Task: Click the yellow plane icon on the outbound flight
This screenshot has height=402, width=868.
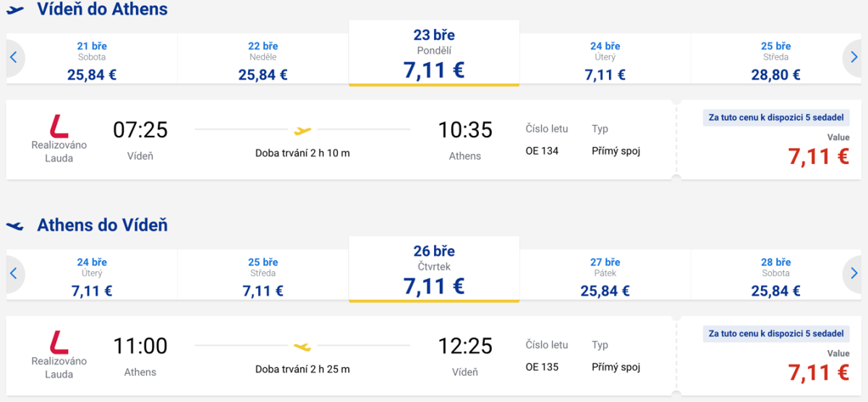Action: 302,131
